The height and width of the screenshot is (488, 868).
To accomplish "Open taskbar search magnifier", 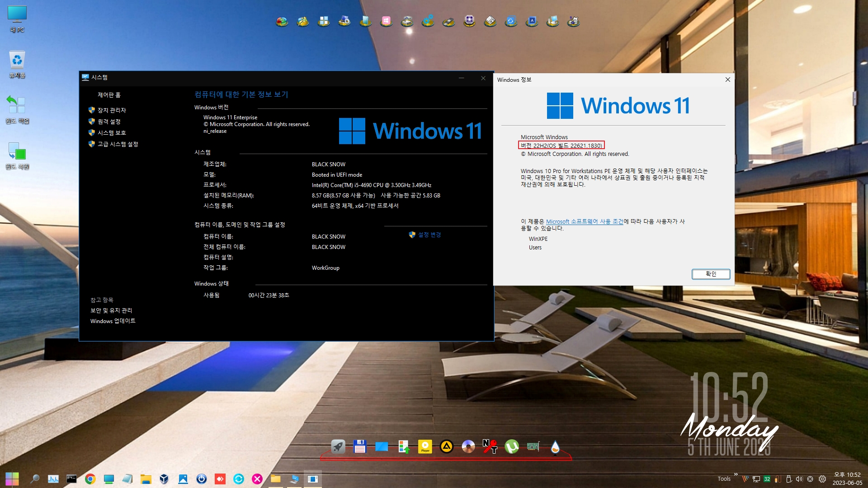I will [x=34, y=479].
